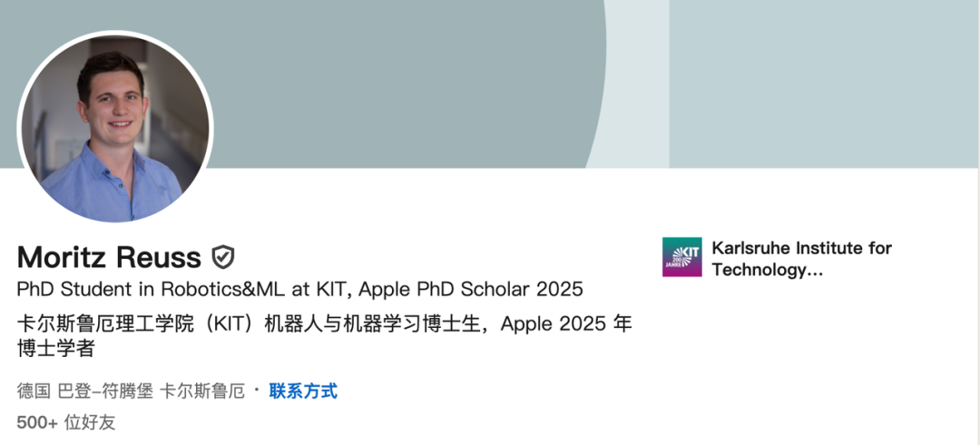Viewport: 980px width, 445px height.
Task: View the 500+ 位好友 connections list
Action: tap(66, 422)
